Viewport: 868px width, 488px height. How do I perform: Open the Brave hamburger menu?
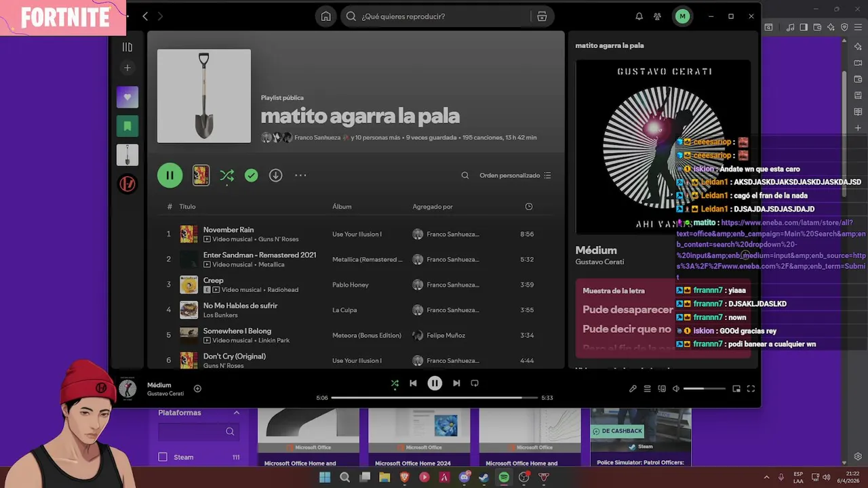[858, 27]
